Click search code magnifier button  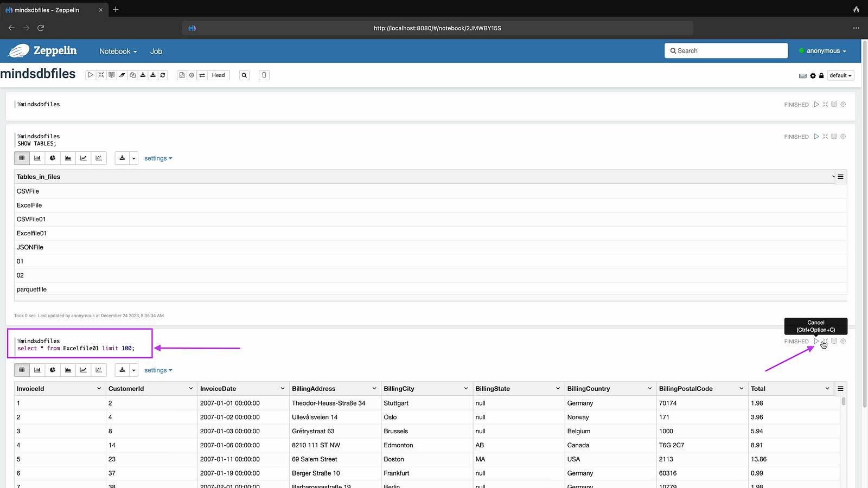[x=245, y=75]
